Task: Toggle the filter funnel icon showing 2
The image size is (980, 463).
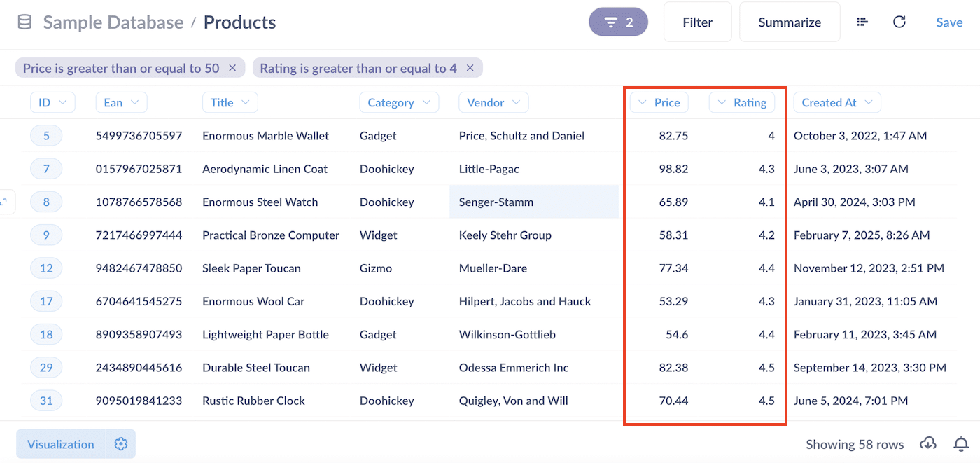Action: tap(618, 22)
